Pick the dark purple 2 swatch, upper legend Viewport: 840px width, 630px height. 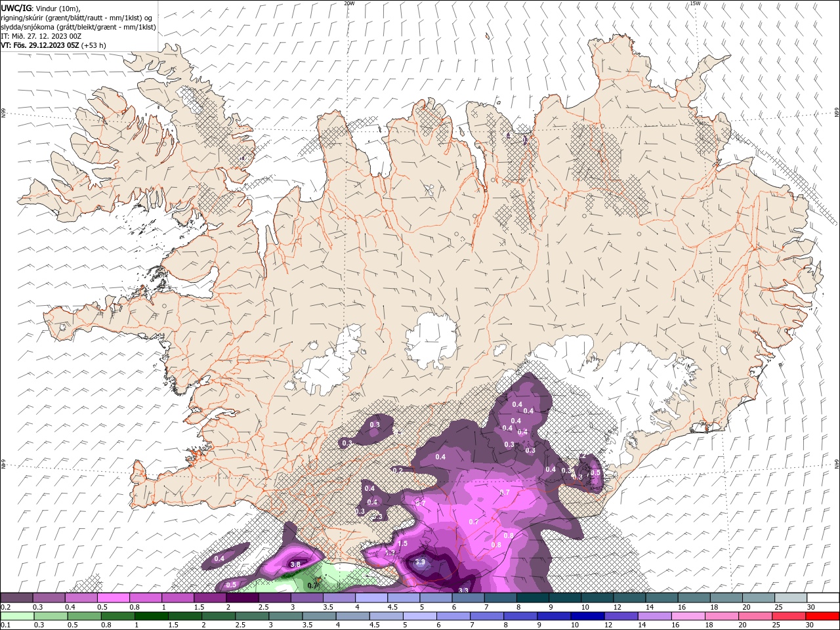241,598
